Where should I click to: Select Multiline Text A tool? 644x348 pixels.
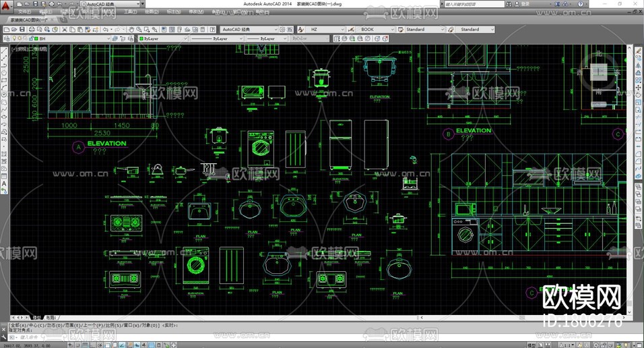point(4,184)
